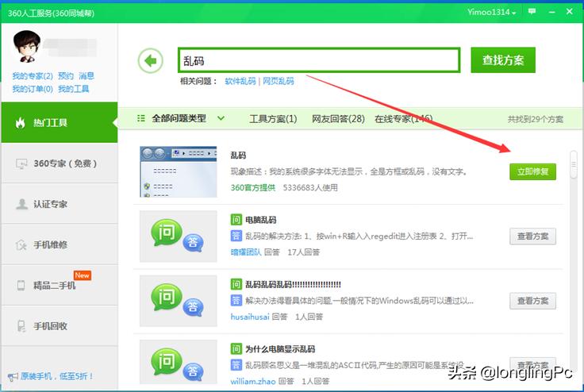
Task: Click the 5336683人使用 usage count
Action: 310,187
